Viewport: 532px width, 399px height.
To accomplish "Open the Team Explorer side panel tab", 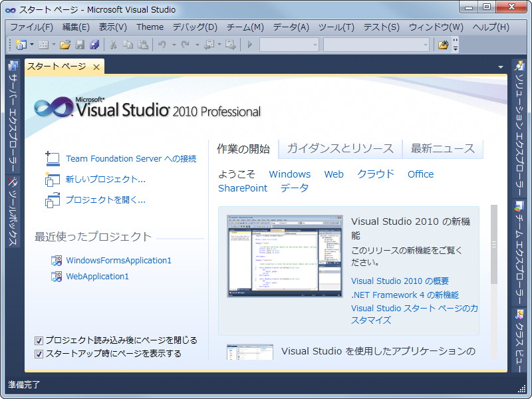I will [x=519, y=253].
